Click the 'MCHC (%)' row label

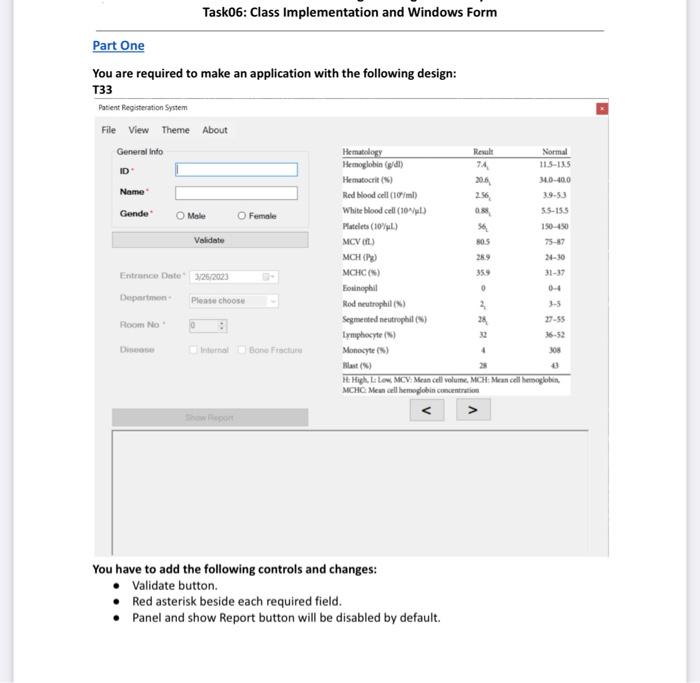click(x=361, y=272)
